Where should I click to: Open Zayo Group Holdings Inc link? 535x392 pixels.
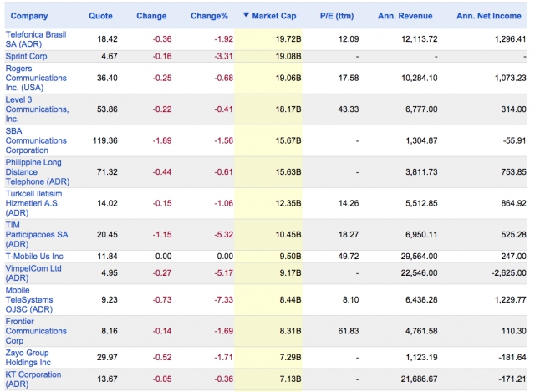pos(28,358)
